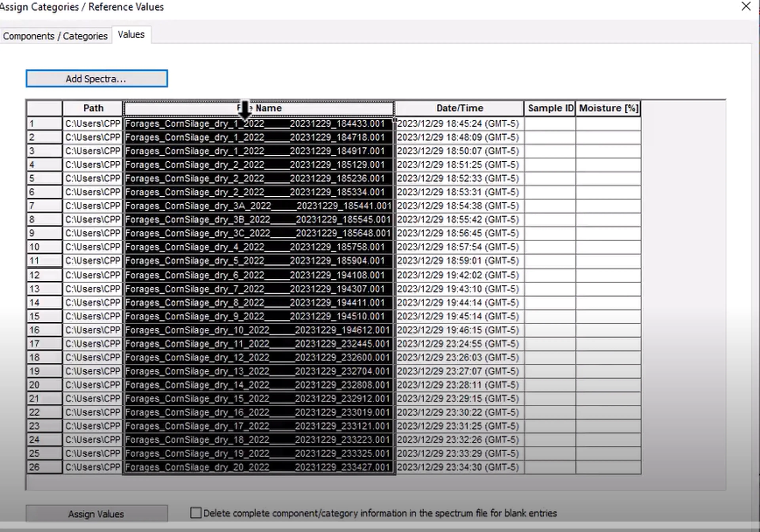Click the Sample ID column header

pyautogui.click(x=550, y=108)
